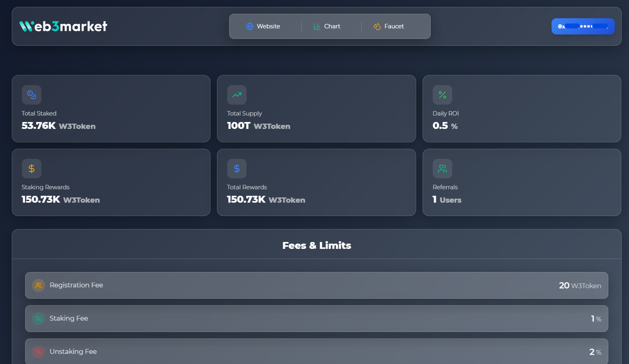Select the dollar icon on Staking Rewards card
Image resolution: width=629 pixels, height=364 pixels.
point(31,168)
